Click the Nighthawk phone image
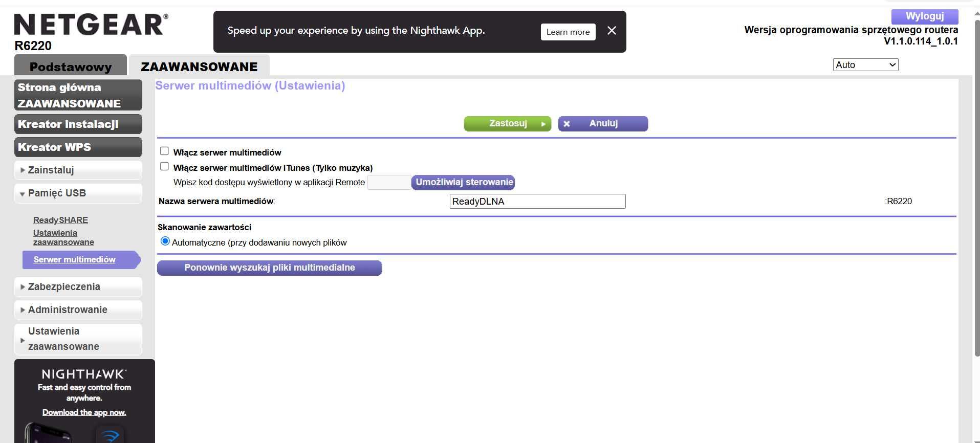The image size is (980, 443). tap(48, 433)
